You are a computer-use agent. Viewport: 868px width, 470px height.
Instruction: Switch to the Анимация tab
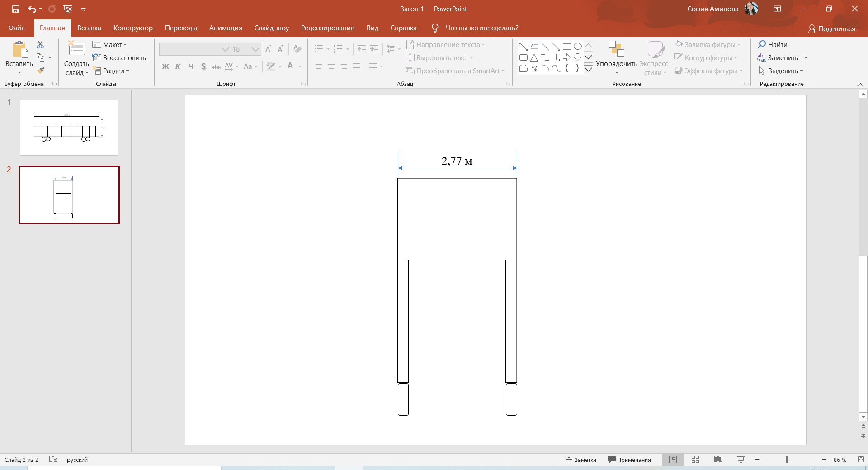(226, 28)
